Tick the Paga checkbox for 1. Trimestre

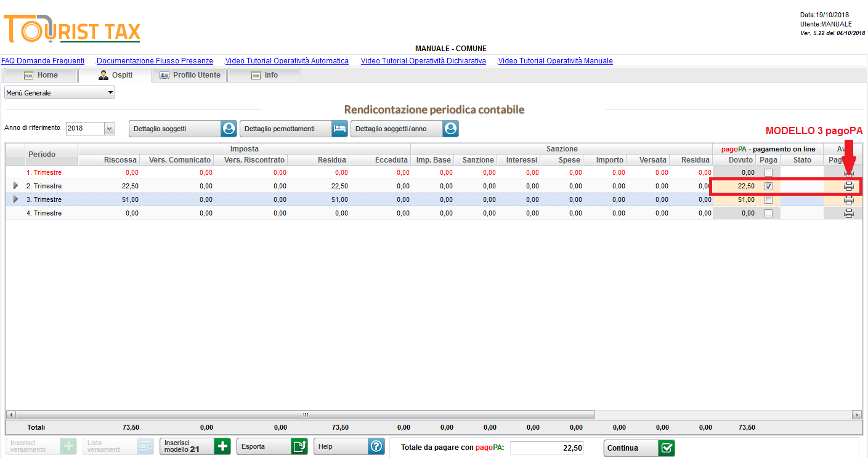tap(768, 173)
